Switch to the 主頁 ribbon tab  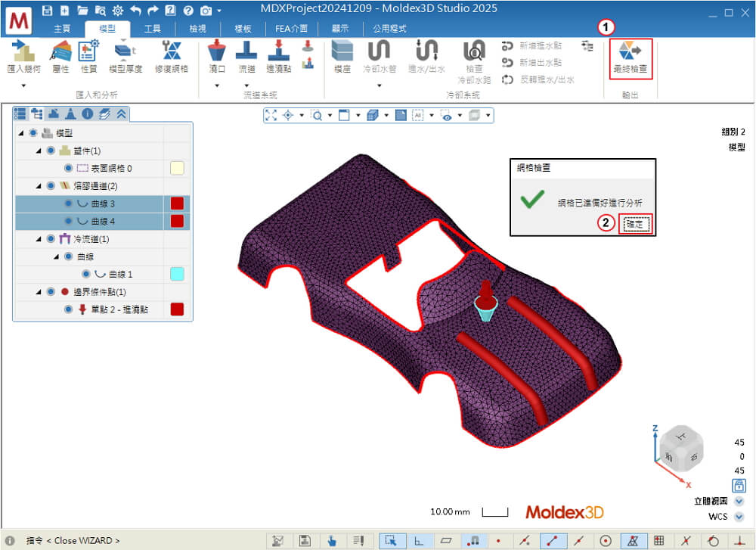coord(62,29)
